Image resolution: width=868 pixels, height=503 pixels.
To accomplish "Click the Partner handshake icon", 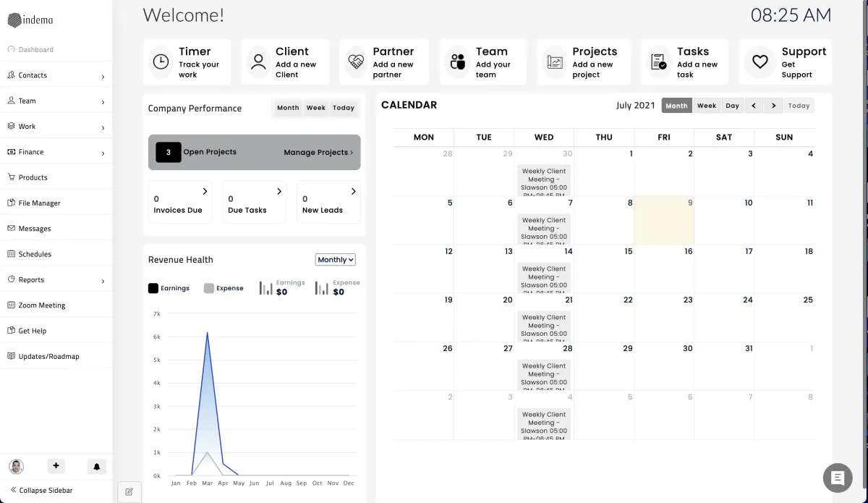I will [356, 62].
